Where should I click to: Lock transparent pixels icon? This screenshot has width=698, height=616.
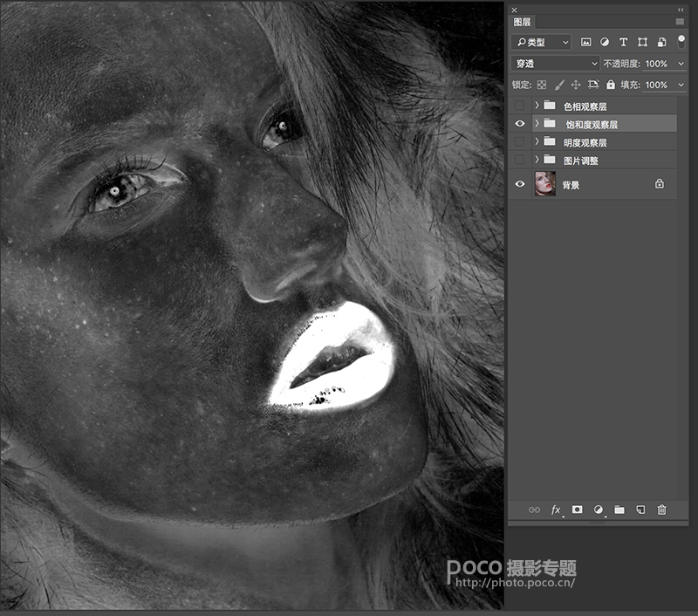tap(542, 85)
